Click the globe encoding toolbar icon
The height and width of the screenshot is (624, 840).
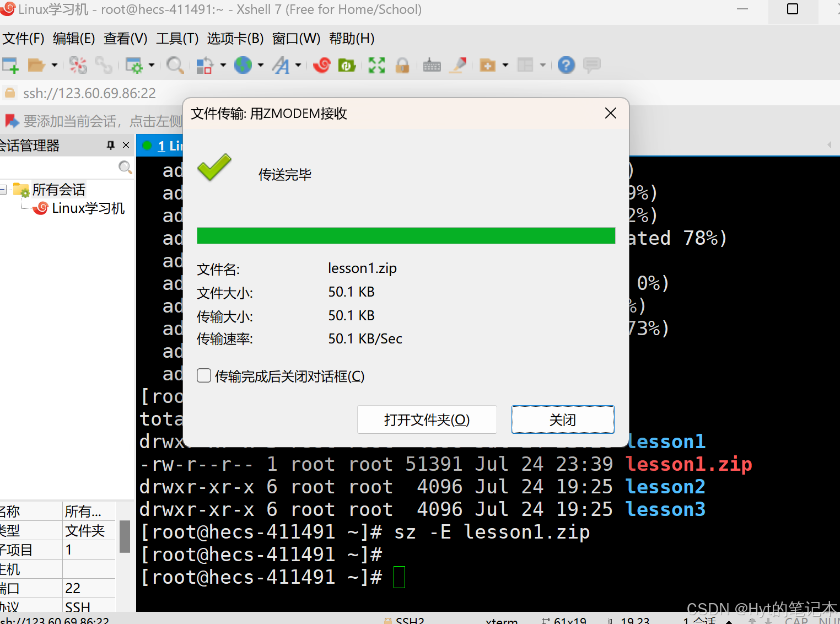coord(243,65)
